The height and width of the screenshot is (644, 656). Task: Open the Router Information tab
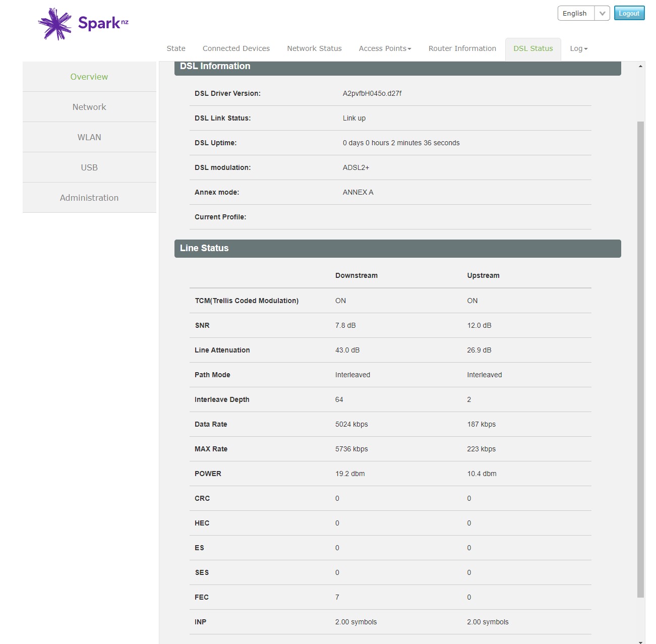pos(462,49)
